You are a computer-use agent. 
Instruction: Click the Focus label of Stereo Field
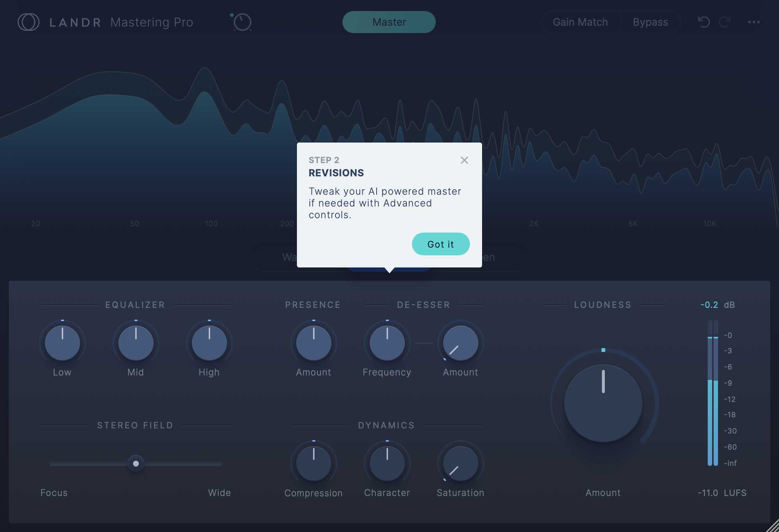54,493
